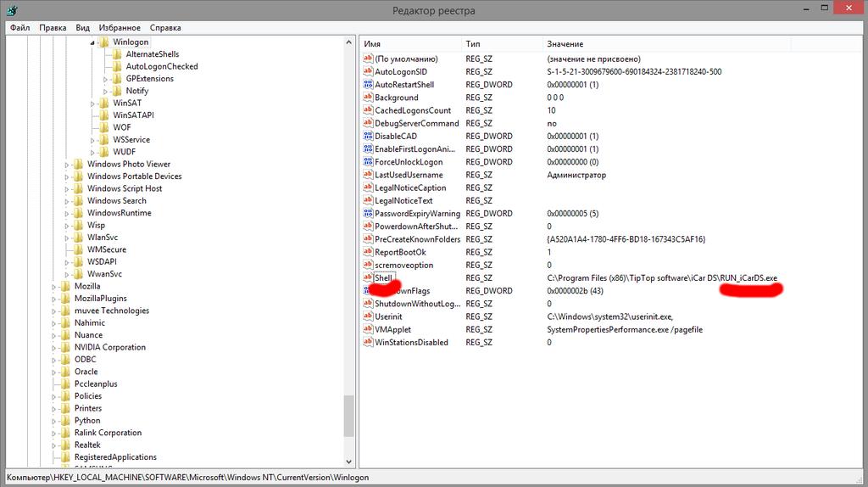
Task: Sort values by Имя column header
Action: tap(410, 43)
